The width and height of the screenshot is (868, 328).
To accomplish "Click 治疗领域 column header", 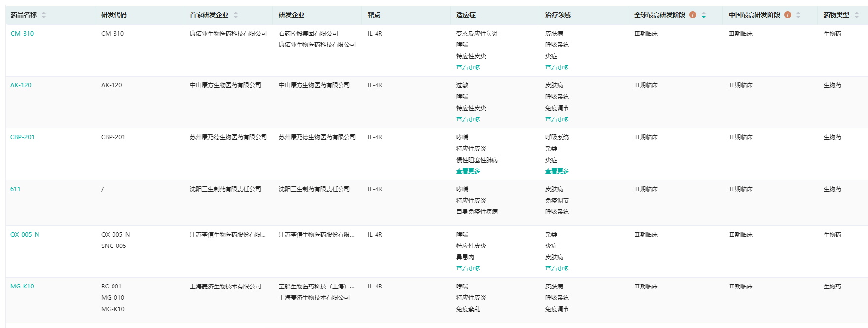I will (558, 15).
